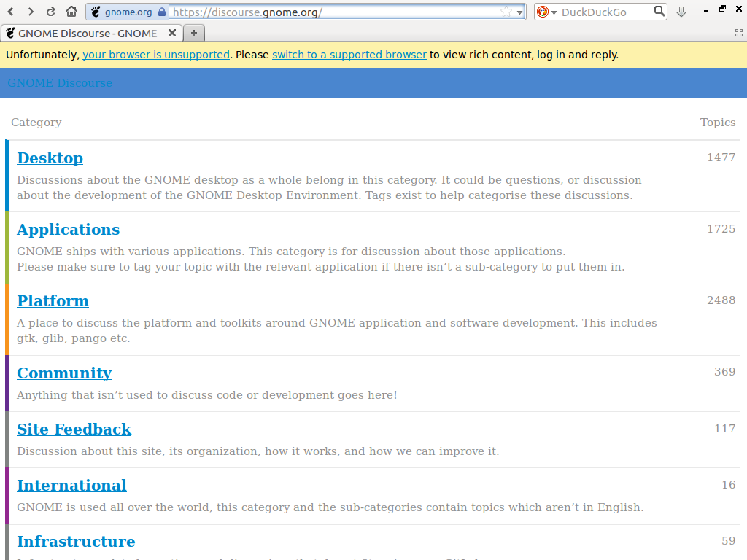Click the padlock security icon
The height and width of the screenshot is (560, 747).
(162, 12)
